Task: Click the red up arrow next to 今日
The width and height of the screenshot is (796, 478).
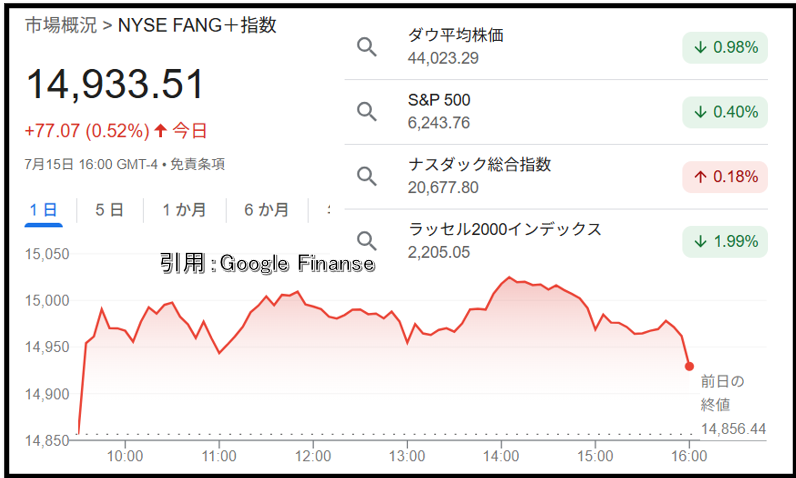Action: click(160, 131)
